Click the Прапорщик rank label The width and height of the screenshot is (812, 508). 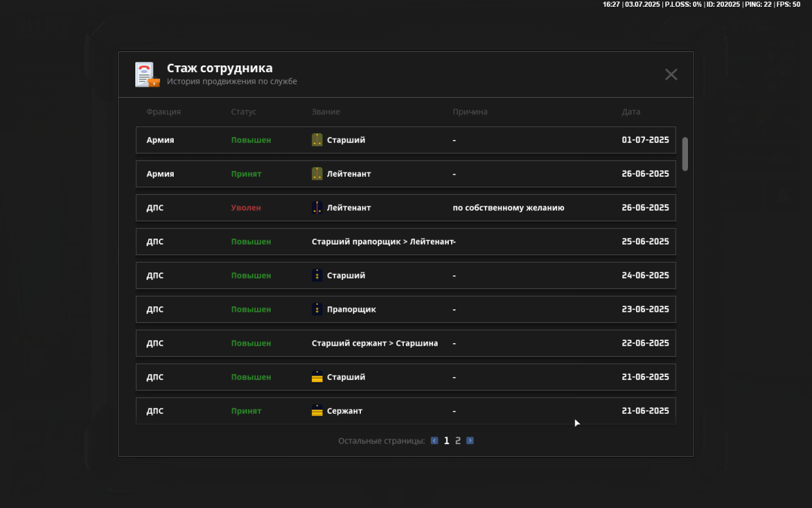click(x=351, y=309)
